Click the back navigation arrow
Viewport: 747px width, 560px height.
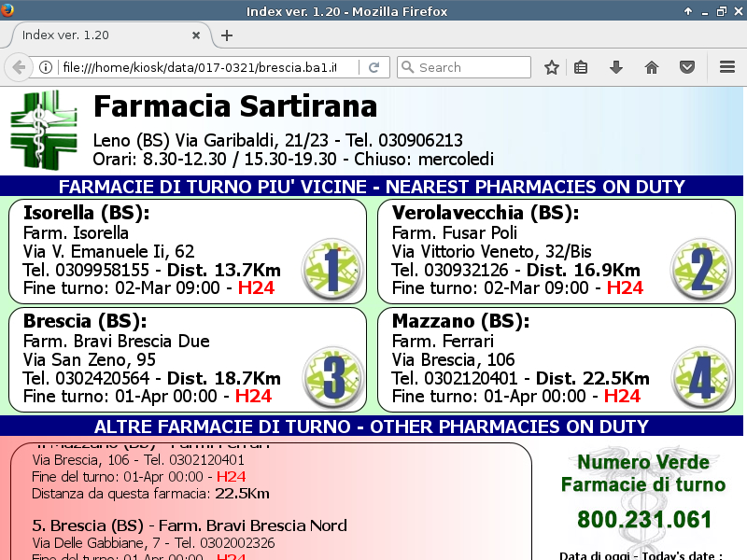pos(19,67)
